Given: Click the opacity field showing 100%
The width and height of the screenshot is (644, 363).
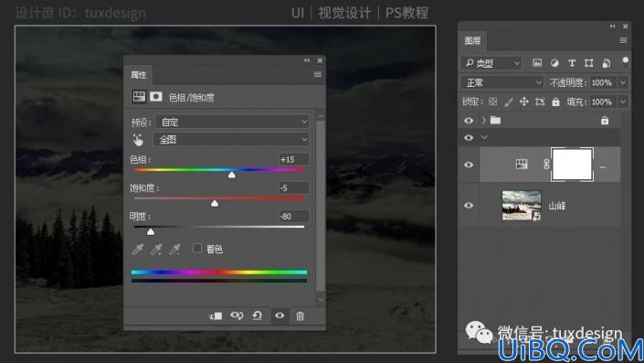Looking at the screenshot, I should point(603,82).
